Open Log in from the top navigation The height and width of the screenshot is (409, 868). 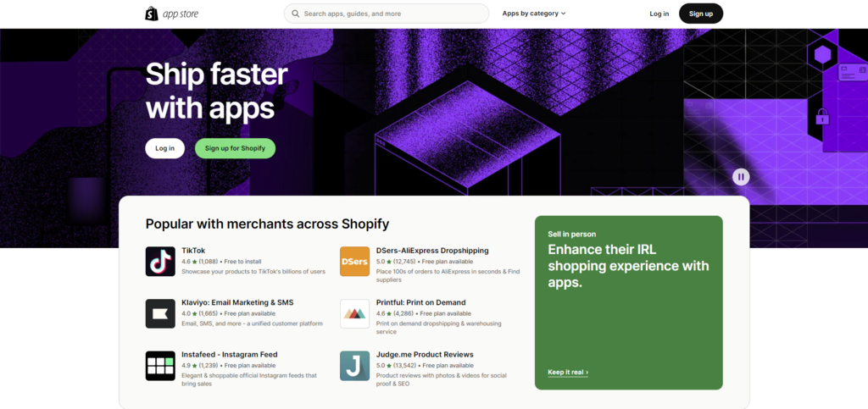(659, 14)
